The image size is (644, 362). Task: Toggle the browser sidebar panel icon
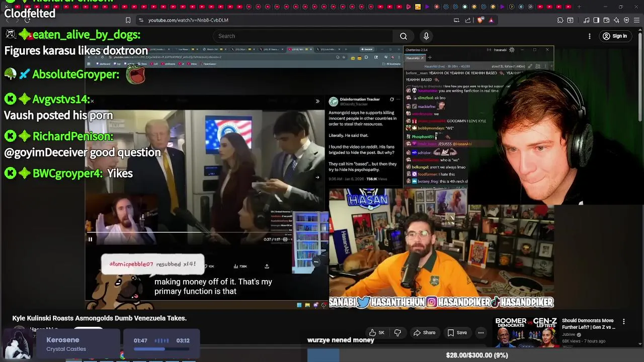(x=596, y=20)
